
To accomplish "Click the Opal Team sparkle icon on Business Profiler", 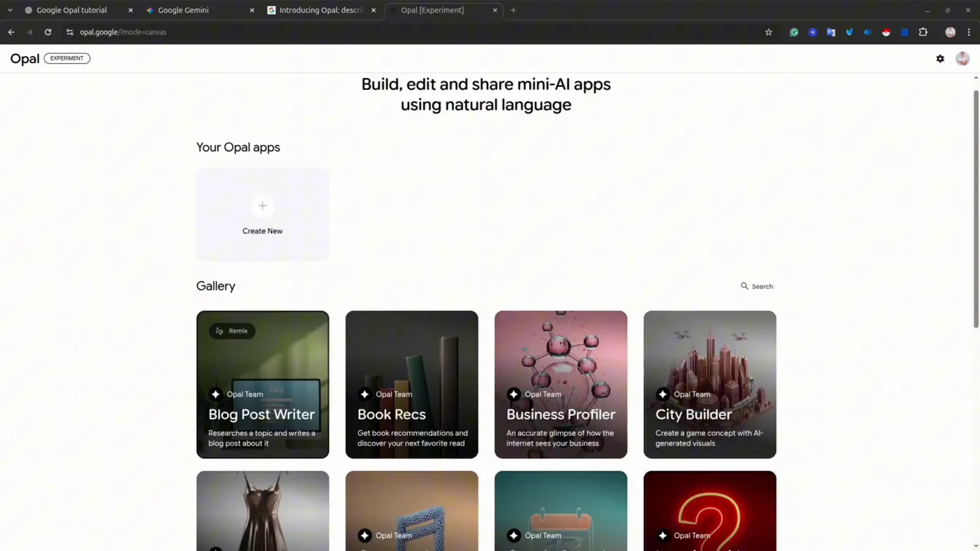I will pos(513,394).
